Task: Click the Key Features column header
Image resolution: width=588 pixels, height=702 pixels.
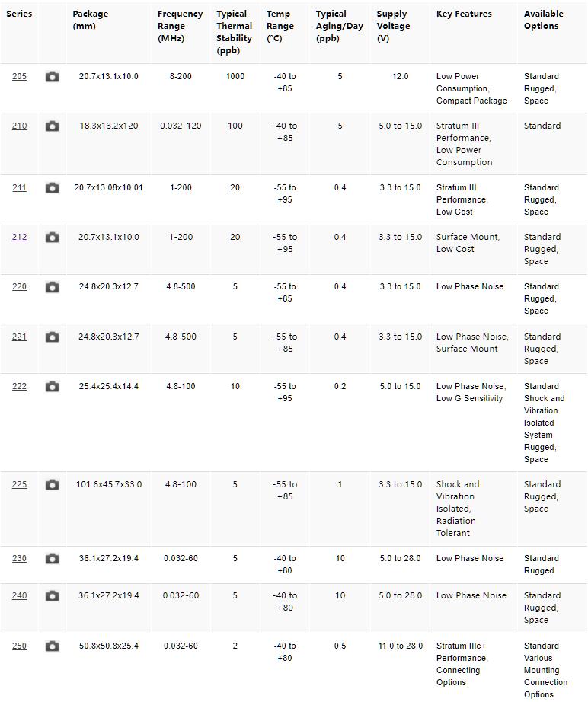Action: (x=464, y=14)
